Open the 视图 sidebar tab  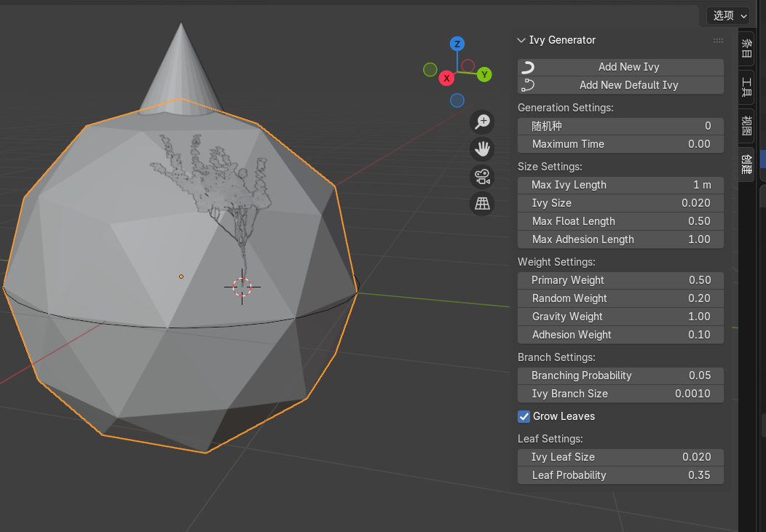746,125
